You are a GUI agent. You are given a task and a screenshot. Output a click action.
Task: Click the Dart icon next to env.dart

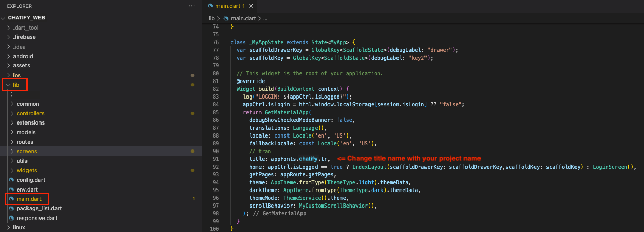[x=11, y=189]
